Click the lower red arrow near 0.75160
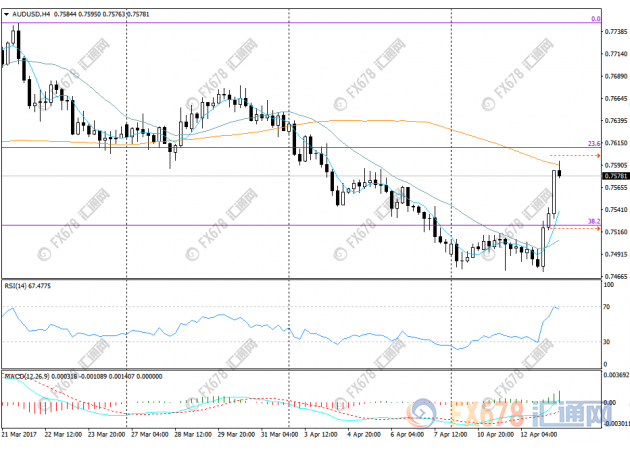The width and height of the screenshot is (630, 450). tap(597, 229)
